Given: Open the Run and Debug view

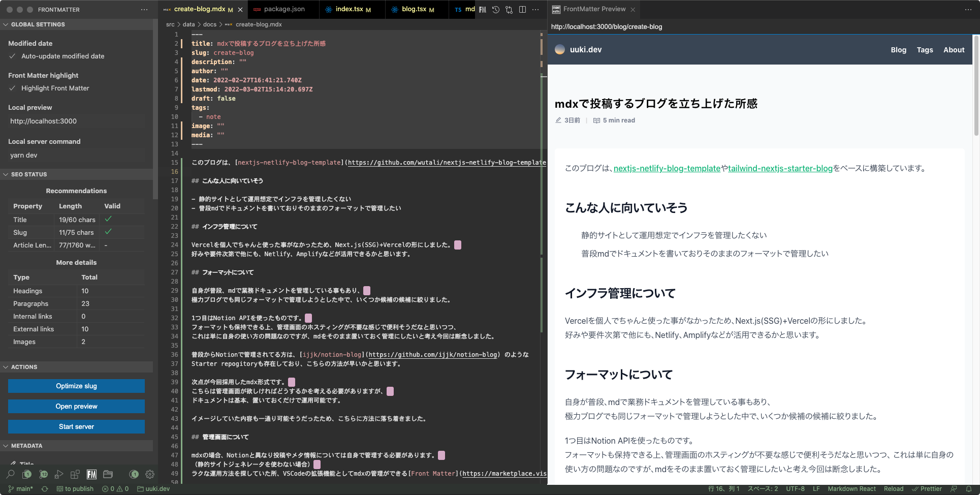Looking at the screenshot, I should coord(59,474).
